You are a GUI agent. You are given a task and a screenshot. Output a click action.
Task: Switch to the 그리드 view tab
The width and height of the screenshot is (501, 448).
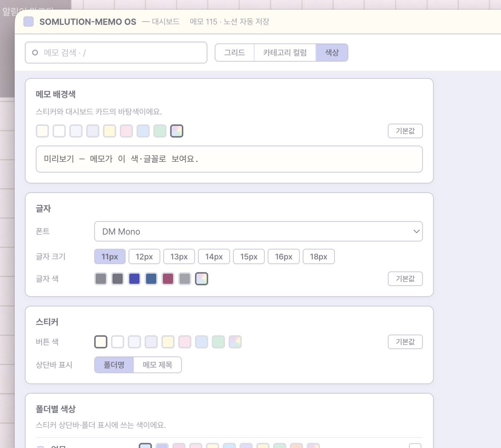(235, 53)
